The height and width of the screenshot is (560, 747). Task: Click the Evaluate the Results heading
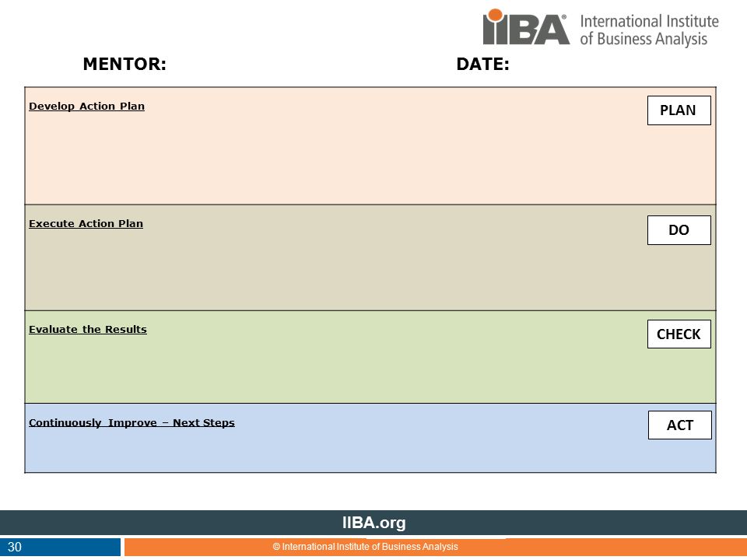pos(88,329)
